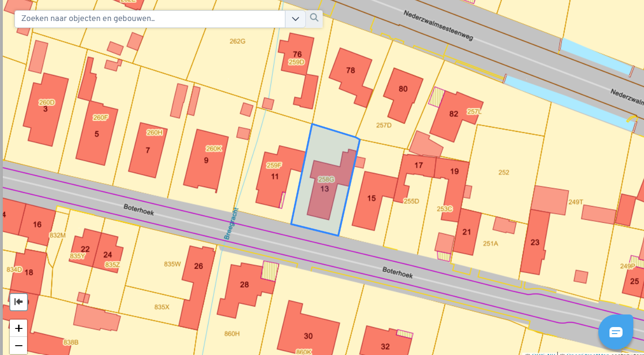The height and width of the screenshot is (355, 644).
Task: Click parcel label 260H
Action: [x=155, y=133]
